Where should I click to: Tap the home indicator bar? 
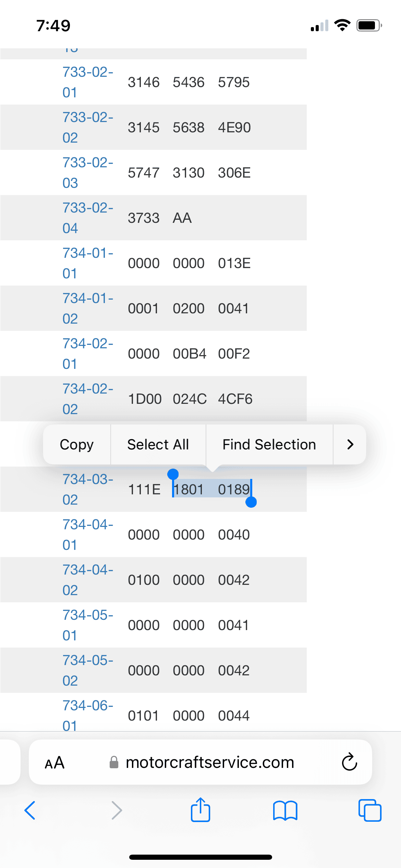pyautogui.click(x=200, y=857)
